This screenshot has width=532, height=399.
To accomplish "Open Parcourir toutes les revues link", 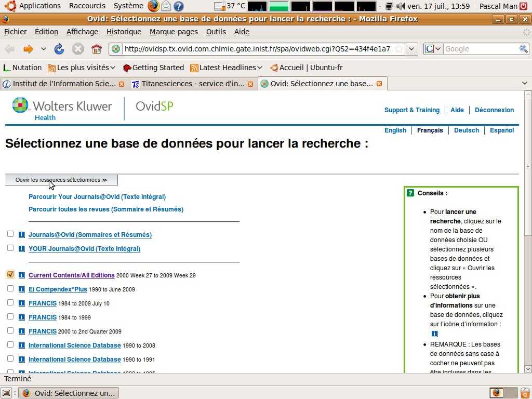I will [x=106, y=209].
